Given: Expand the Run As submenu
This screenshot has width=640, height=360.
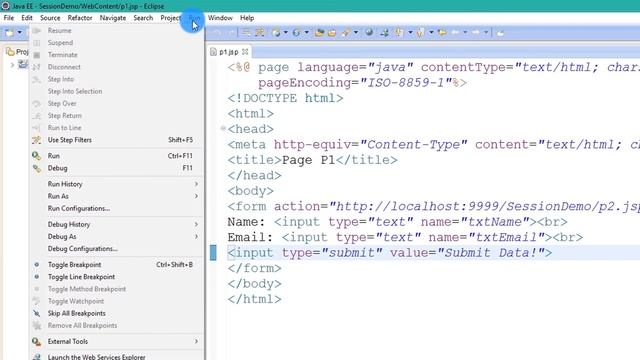Looking at the screenshot, I should 117,196.
